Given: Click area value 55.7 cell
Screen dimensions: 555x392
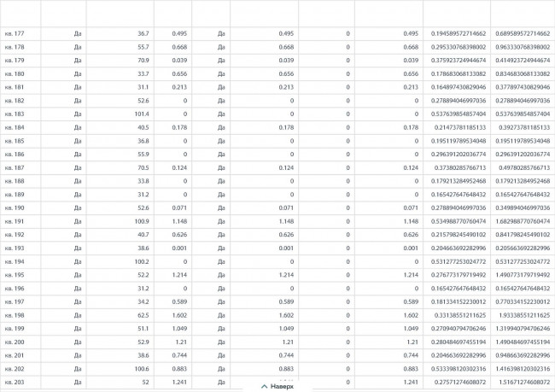Looking at the screenshot, I should [120, 47].
